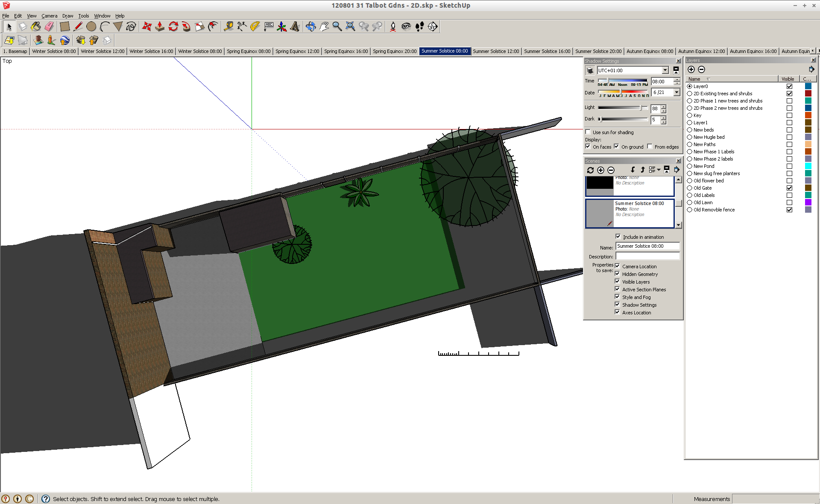Select the Paint Bucket tool
820x504 pixels.
[x=36, y=26]
